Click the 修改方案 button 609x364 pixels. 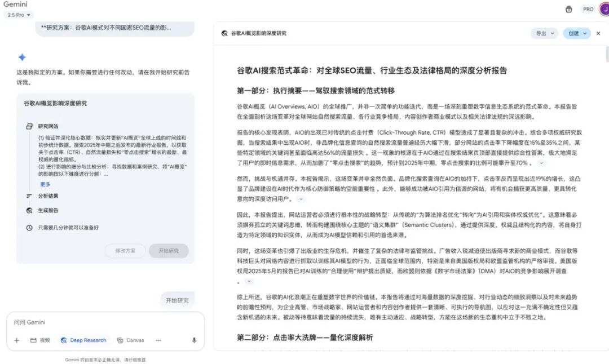pyautogui.click(x=125, y=251)
